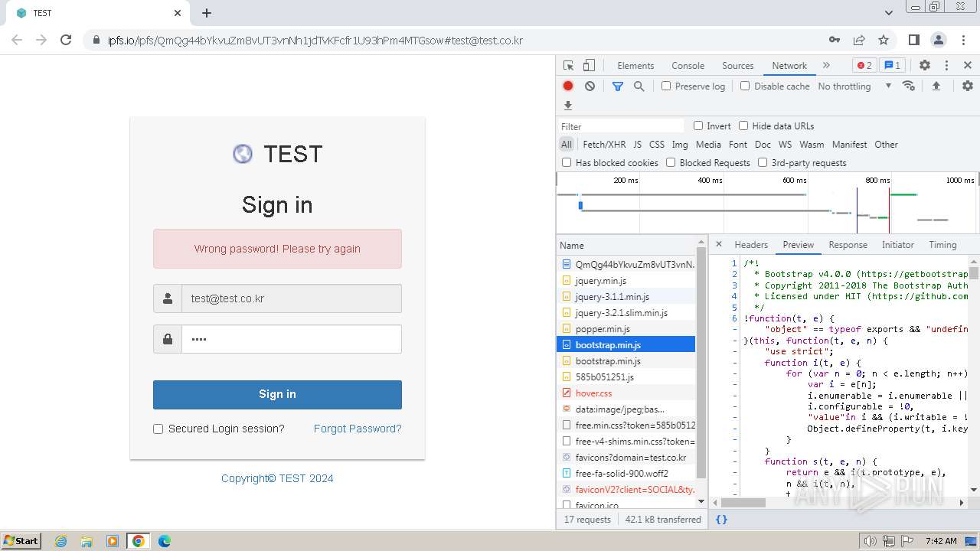The height and width of the screenshot is (551, 980).
Task: Check Secured Login session checkbox
Action: 158,429
